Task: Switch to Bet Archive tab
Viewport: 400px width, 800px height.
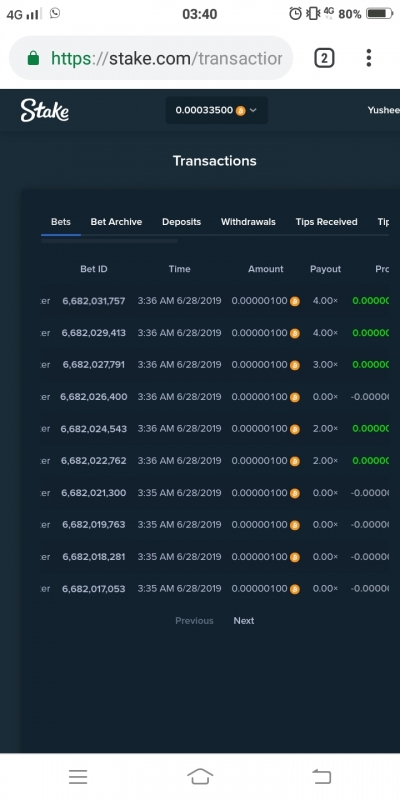Action: (x=116, y=222)
